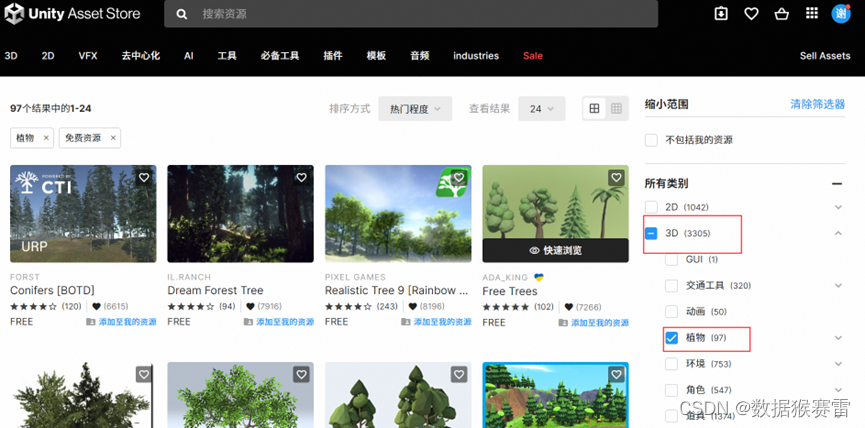
Task: Switch to compact grid view
Action: 617,109
